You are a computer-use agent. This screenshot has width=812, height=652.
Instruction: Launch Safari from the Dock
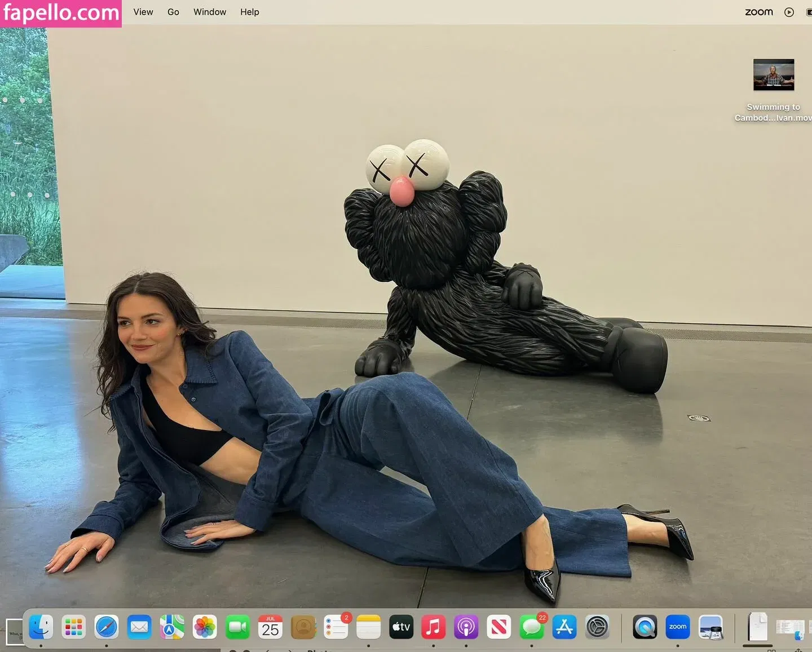(x=107, y=627)
